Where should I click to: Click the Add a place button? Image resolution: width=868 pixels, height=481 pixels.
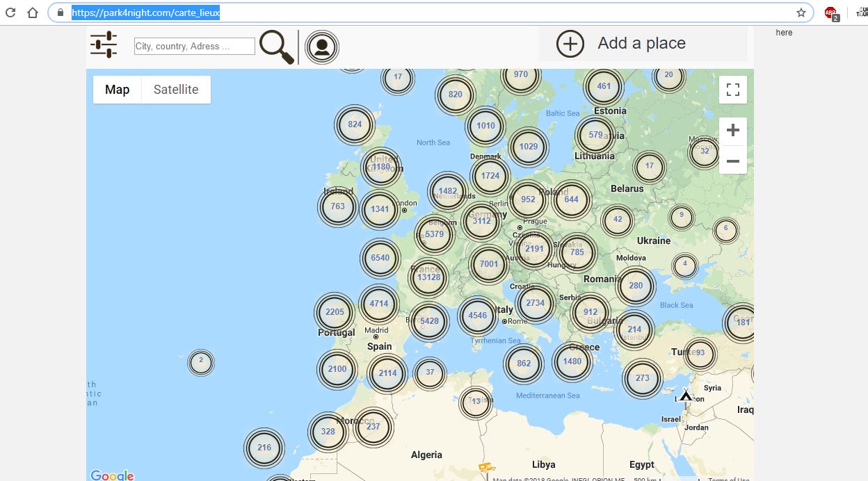[x=641, y=43]
